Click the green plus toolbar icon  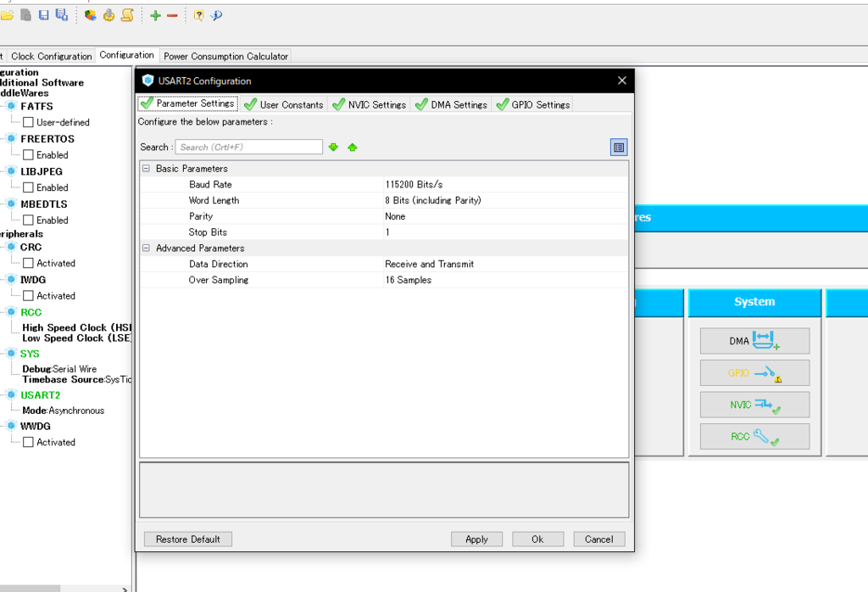click(x=156, y=15)
